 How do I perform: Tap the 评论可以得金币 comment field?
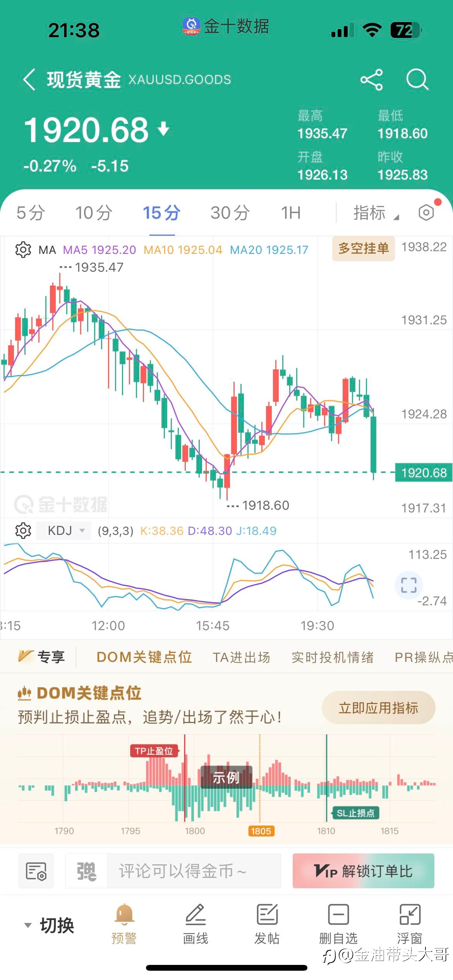pos(194,871)
